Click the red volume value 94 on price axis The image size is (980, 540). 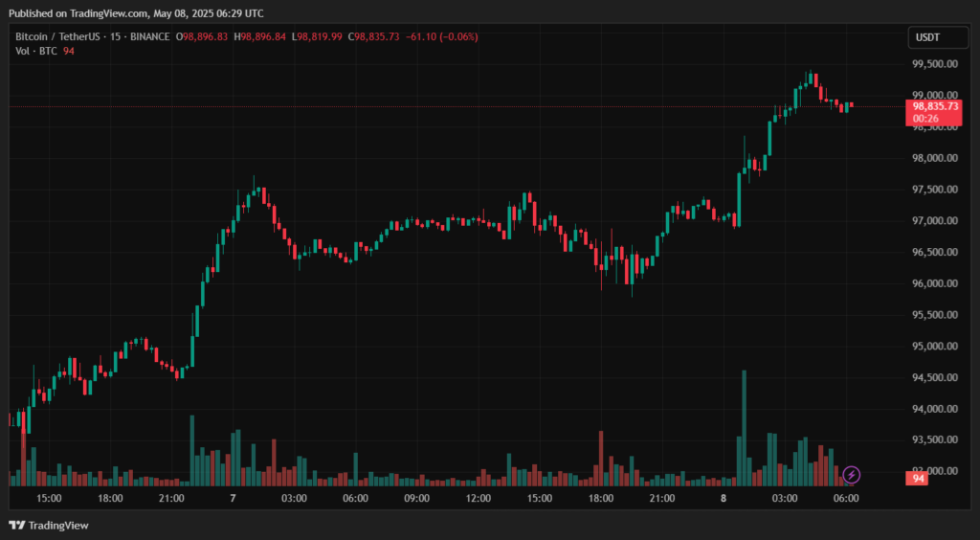pyautogui.click(x=918, y=478)
